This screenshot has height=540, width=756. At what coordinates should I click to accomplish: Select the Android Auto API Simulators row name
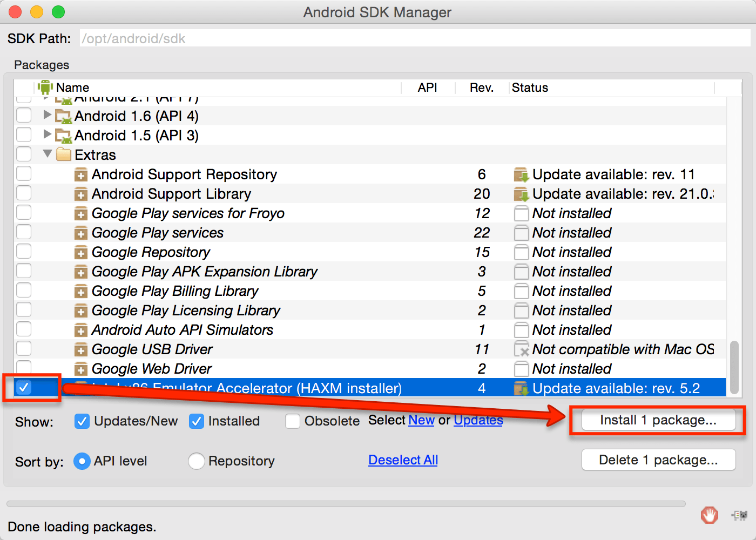183,330
